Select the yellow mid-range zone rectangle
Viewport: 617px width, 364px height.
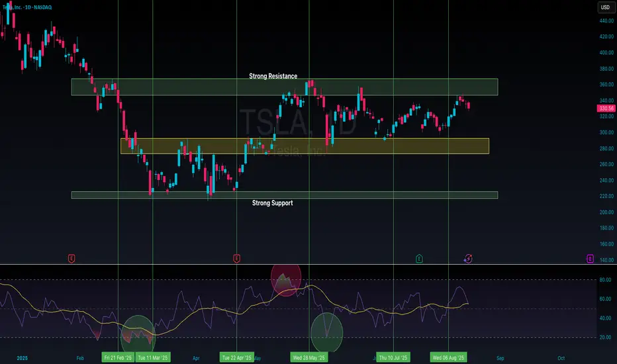[305, 146]
